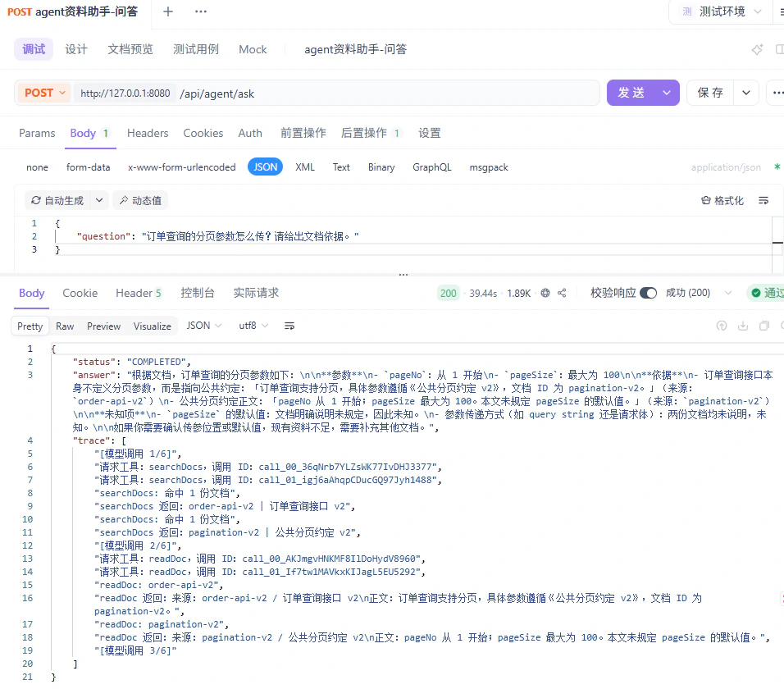Click the share icon in response status

[562, 293]
